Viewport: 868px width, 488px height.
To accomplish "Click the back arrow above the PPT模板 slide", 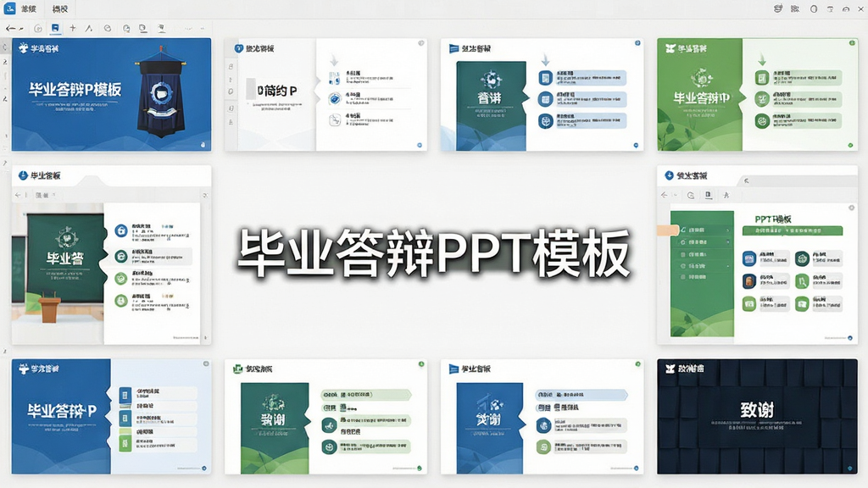I will (x=665, y=195).
